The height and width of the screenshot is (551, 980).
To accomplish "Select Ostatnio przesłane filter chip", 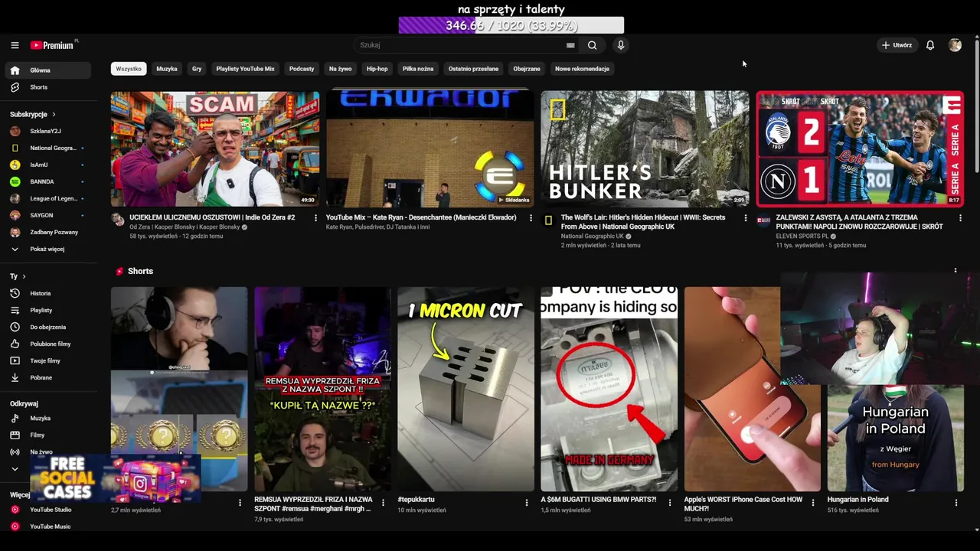I will click(x=473, y=69).
